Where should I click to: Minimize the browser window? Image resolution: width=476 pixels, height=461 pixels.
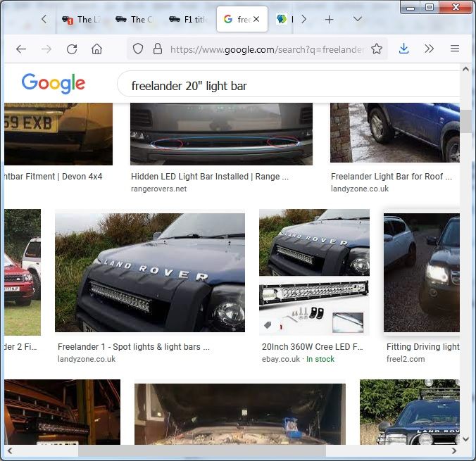(x=411, y=7)
